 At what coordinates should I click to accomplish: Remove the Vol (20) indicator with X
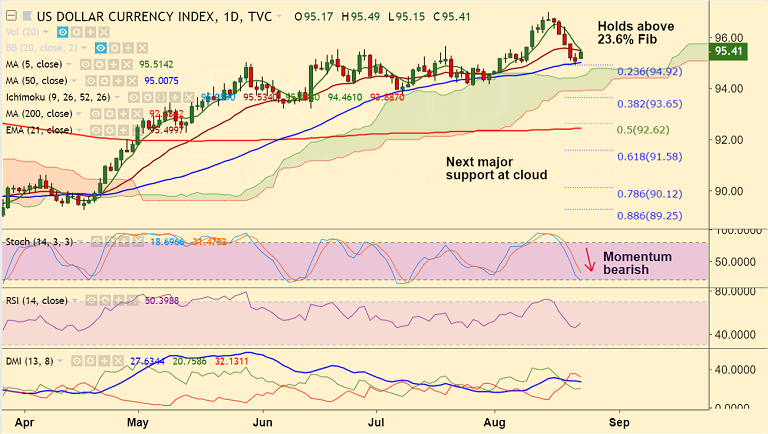pos(104,32)
